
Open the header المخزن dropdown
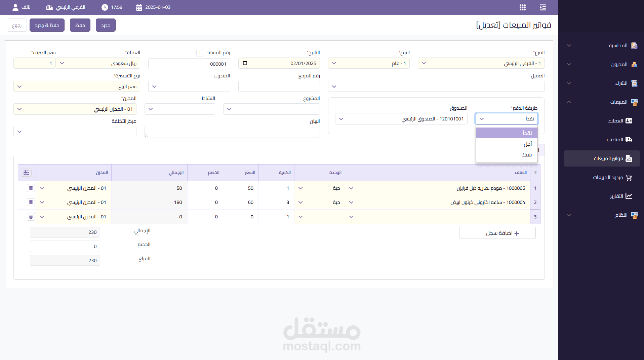point(75,109)
